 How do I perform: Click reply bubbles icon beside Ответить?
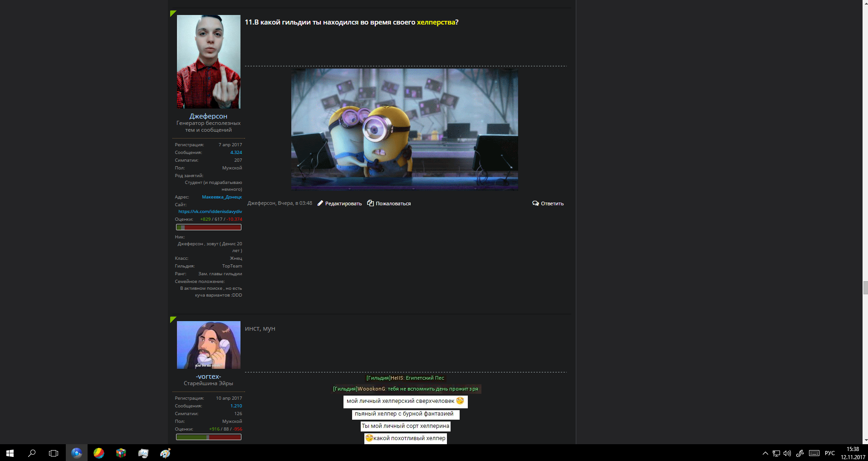[535, 203]
